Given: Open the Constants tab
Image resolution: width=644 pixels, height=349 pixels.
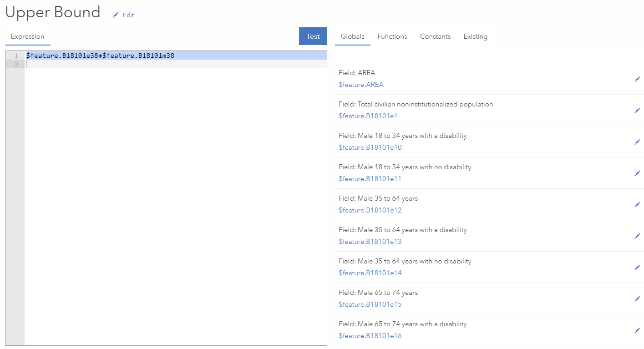Looking at the screenshot, I should click(x=436, y=36).
